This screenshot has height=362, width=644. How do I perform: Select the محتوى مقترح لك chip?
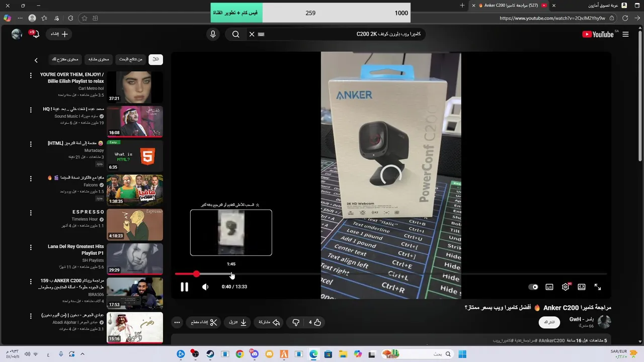click(65, 59)
